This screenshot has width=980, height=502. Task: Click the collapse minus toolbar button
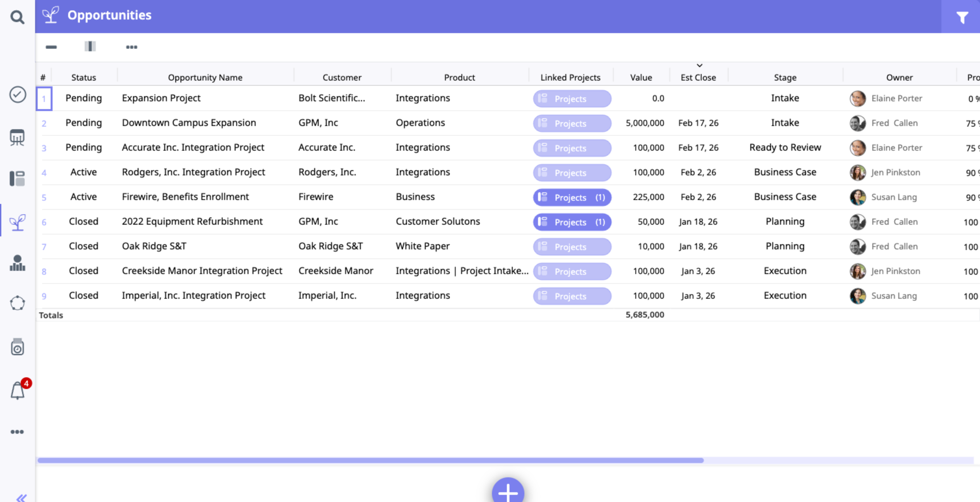tap(51, 47)
